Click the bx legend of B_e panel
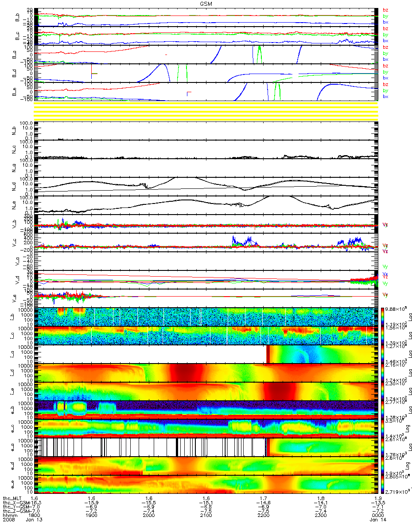 pos(385,97)
